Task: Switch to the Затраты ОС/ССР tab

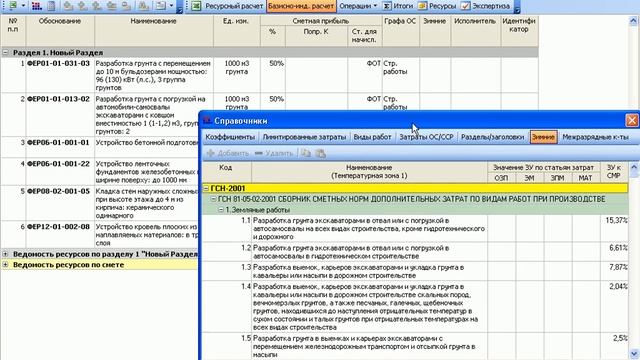Action: pyautogui.click(x=426, y=137)
